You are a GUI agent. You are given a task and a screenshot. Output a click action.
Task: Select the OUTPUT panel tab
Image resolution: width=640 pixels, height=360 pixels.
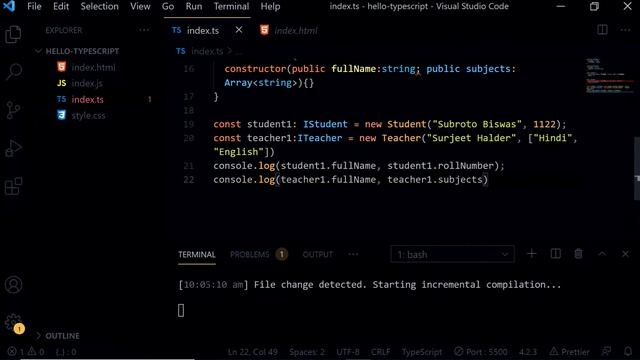click(x=318, y=254)
